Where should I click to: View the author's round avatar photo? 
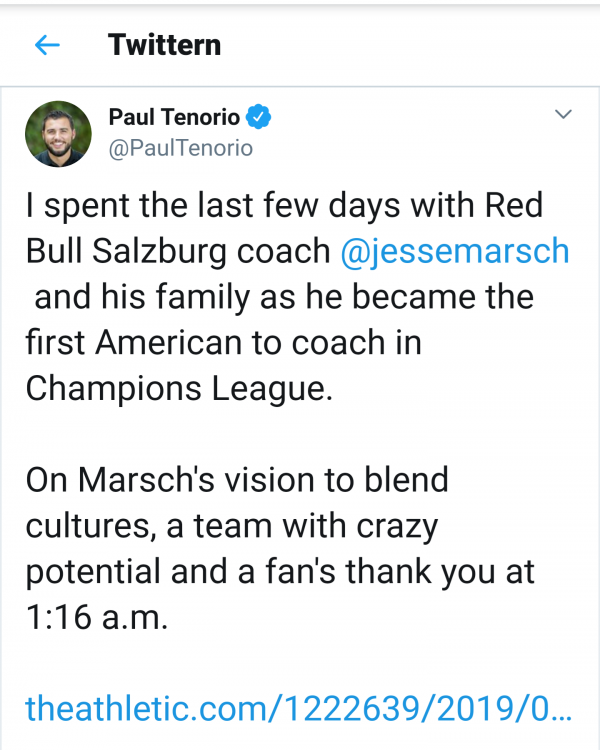click(58, 134)
